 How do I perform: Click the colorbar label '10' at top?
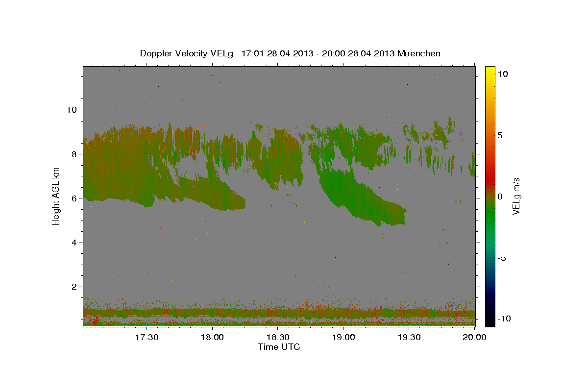503,73
